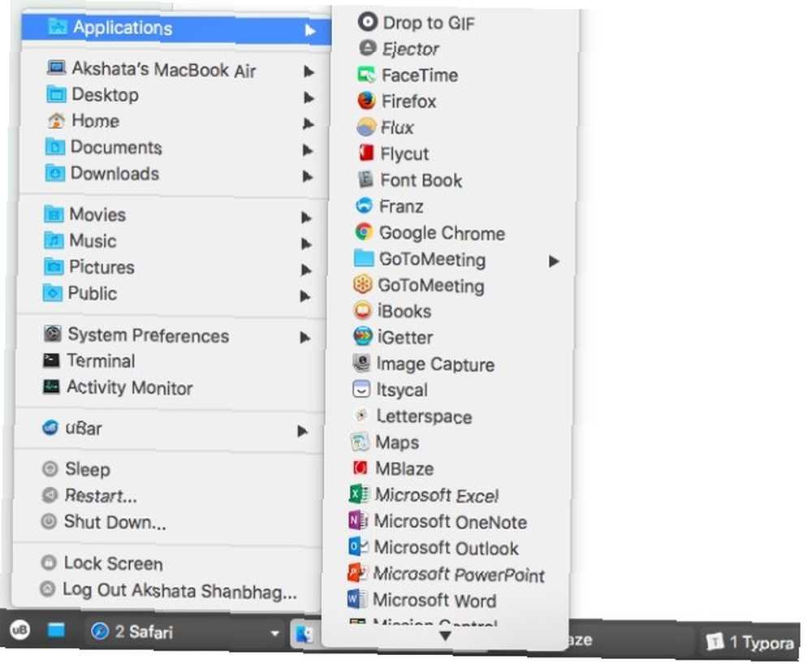Click the Itsycal calendar icon
Screen dimensions: 812x664
pos(361,389)
